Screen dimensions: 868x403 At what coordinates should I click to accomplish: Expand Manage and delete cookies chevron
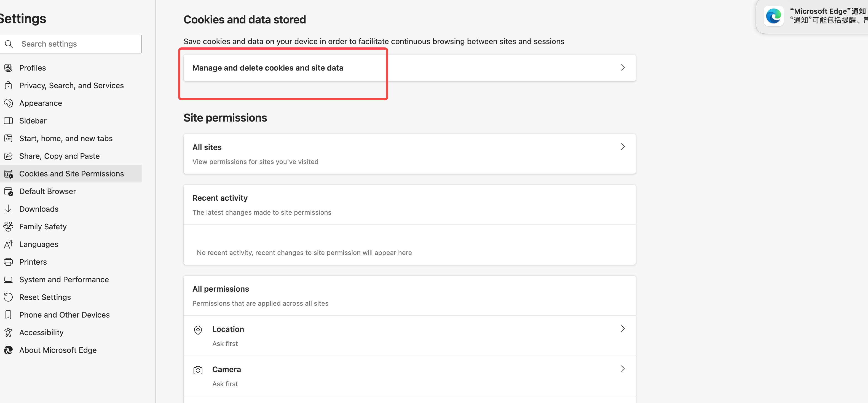(622, 67)
